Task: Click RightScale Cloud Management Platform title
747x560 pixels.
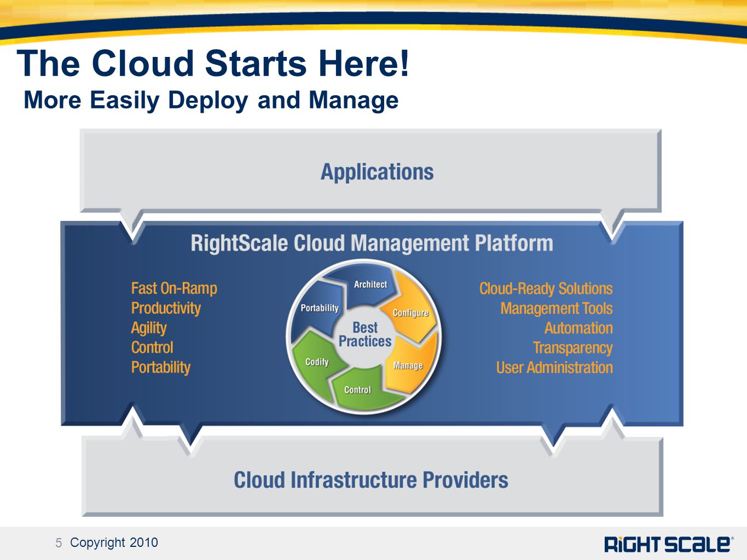Action: (x=372, y=244)
